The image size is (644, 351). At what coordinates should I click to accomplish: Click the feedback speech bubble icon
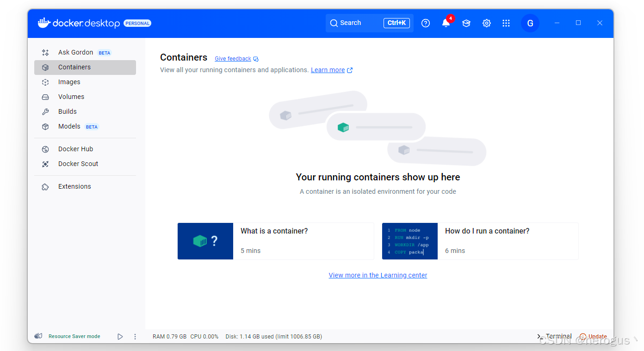pos(256,59)
